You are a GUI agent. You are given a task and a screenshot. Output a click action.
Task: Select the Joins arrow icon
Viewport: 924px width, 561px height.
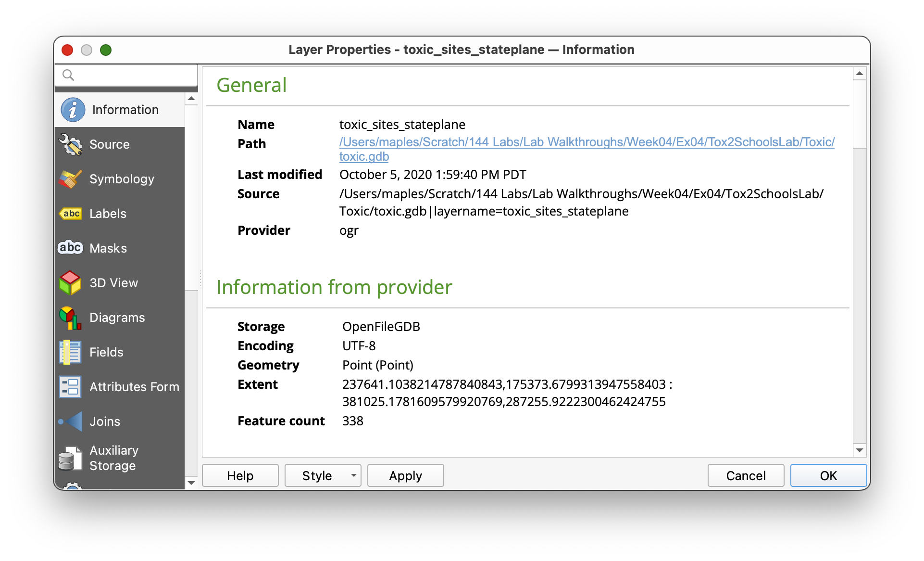point(71,421)
